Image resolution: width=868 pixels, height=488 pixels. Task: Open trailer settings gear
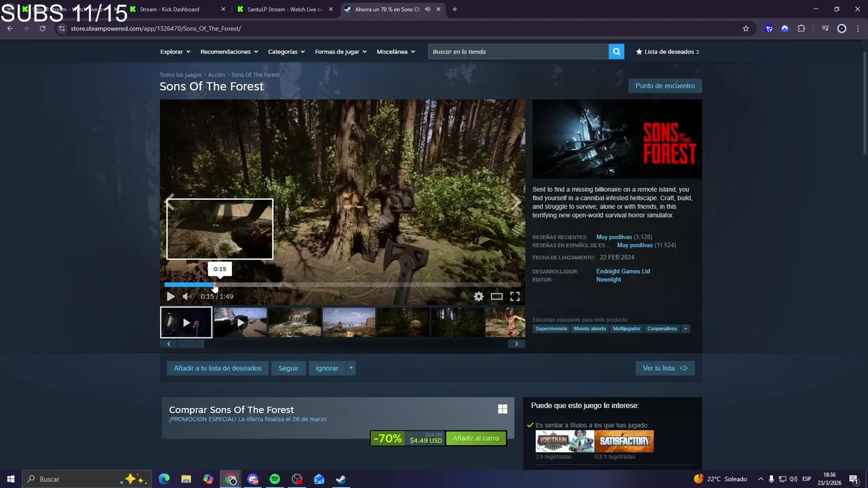point(479,296)
